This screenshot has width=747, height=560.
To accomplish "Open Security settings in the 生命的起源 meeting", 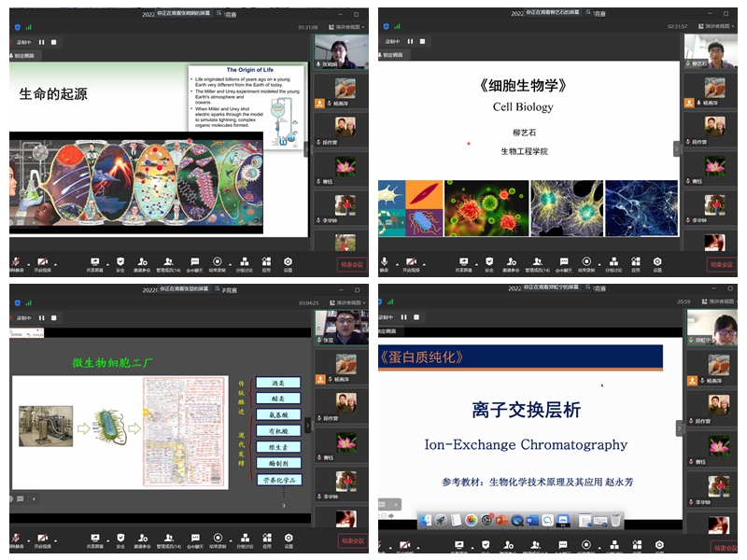I will click(120, 262).
